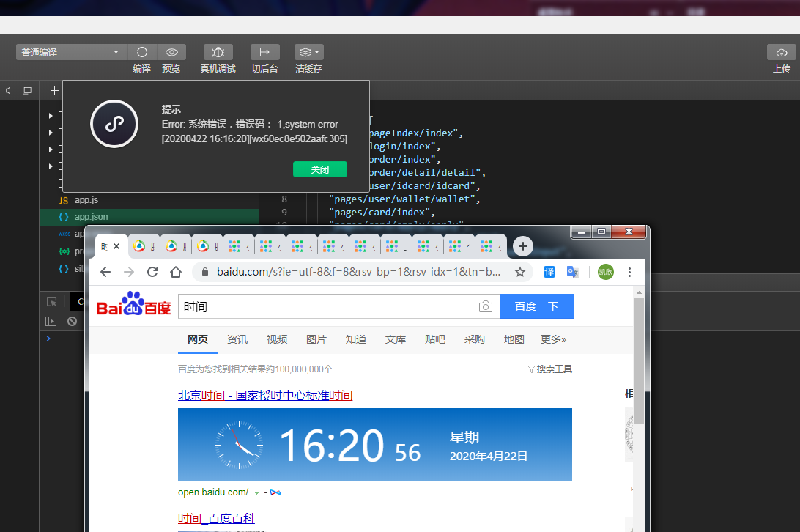Open app.js in the file tree
800x532 pixels.
(86, 200)
